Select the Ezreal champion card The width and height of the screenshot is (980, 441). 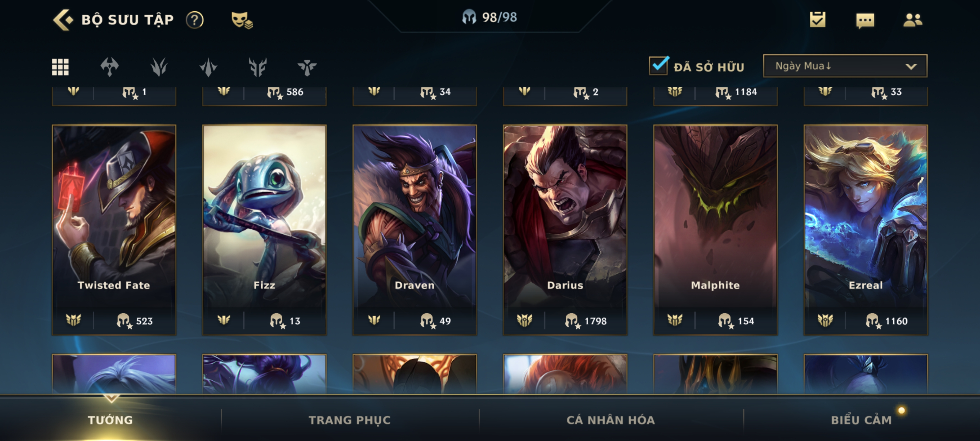(x=865, y=230)
